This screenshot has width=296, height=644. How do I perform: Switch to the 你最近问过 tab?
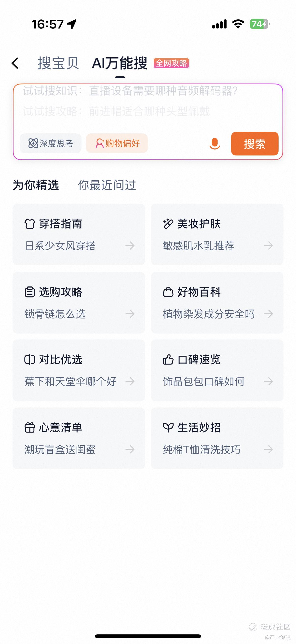(x=107, y=185)
